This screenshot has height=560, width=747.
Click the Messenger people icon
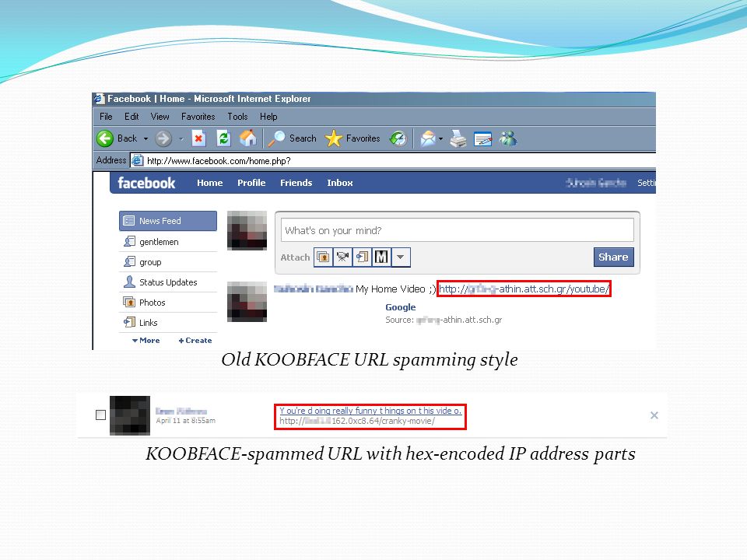tap(508, 138)
